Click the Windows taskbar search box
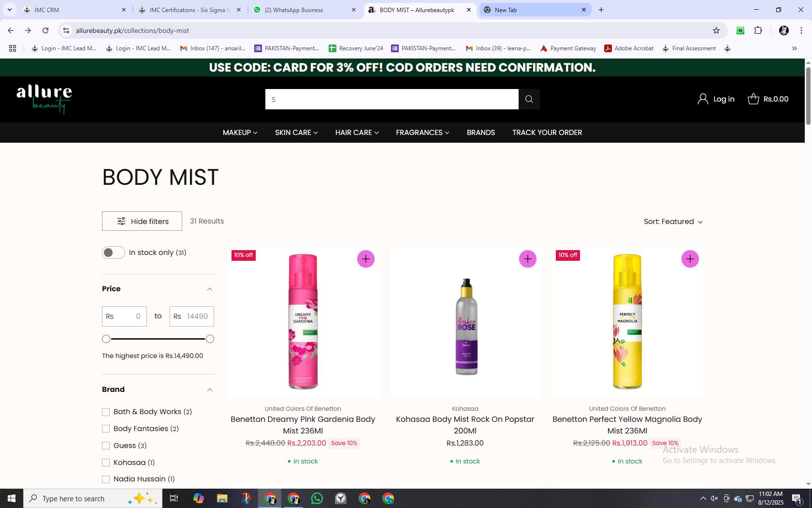Image resolution: width=812 pixels, height=508 pixels. click(93, 498)
